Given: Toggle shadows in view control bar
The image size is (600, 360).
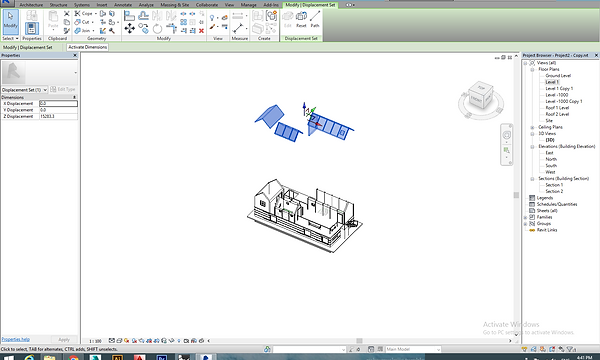Looking at the screenshot, I should coord(134,340).
